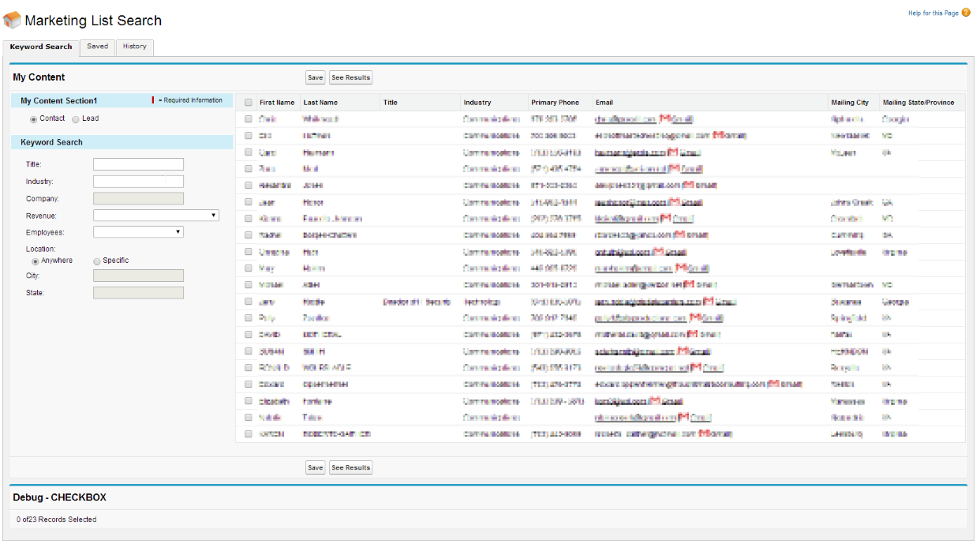
Task: Click the Gmail icon in Michael Allen row
Action: point(689,285)
